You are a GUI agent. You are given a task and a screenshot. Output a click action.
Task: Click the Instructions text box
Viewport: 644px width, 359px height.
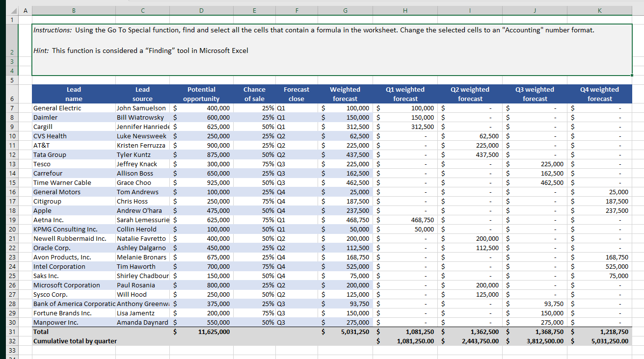tap(332, 50)
